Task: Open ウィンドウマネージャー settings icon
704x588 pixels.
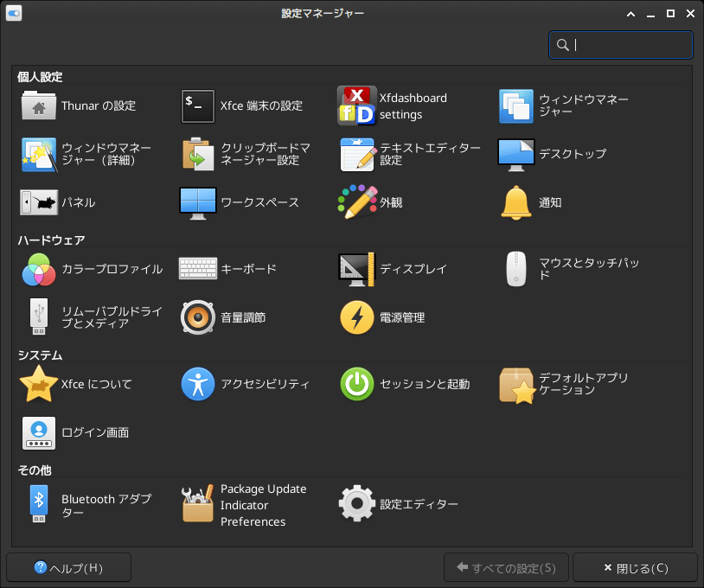Action: click(x=515, y=106)
